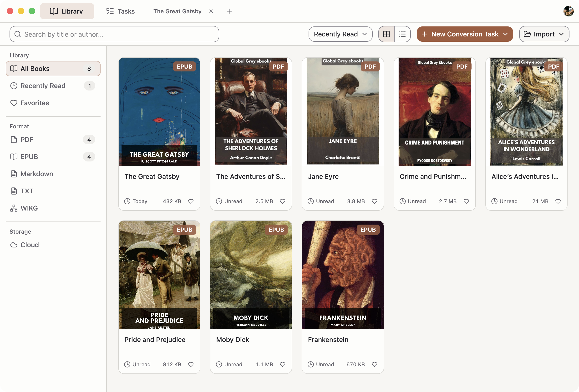Open the Jane Eyre book cover
The width and height of the screenshot is (579, 392).
click(343, 112)
